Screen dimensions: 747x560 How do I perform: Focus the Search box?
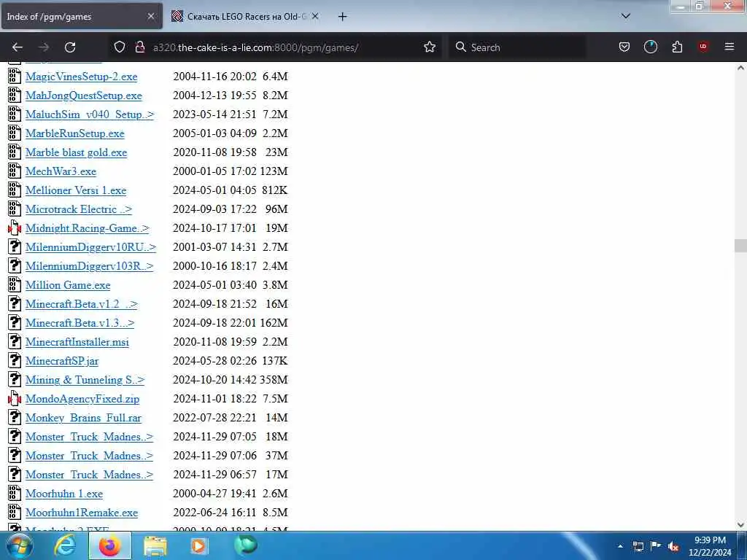pyautogui.click(x=517, y=47)
